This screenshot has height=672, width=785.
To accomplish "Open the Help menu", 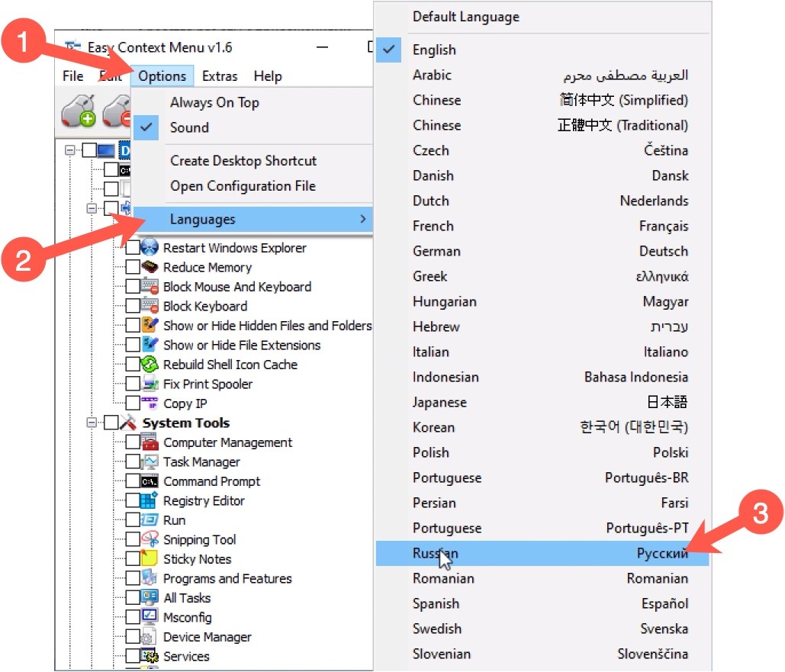I will pos(268,76).
